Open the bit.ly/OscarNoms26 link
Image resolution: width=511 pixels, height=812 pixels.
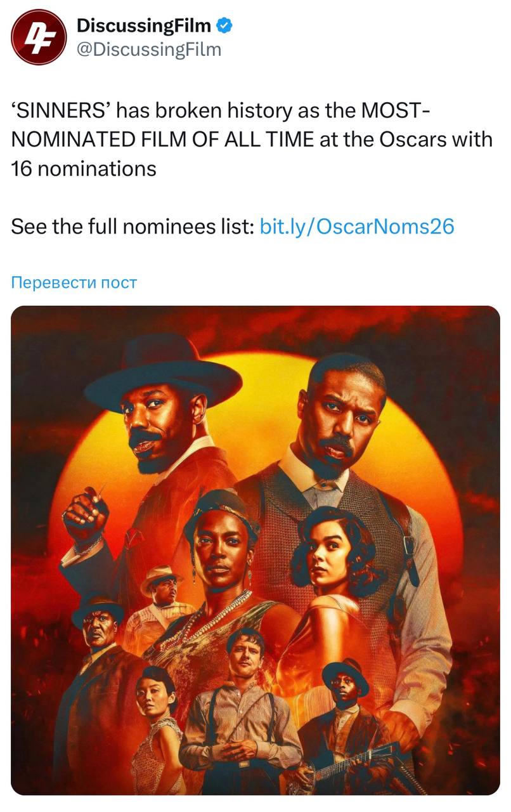pos(357,226)
